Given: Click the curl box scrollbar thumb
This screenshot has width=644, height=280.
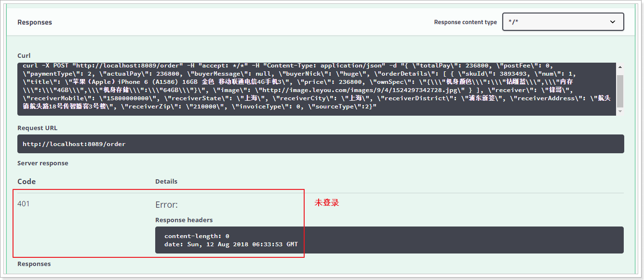Looking at the screenshot, I should pos(620,91).
